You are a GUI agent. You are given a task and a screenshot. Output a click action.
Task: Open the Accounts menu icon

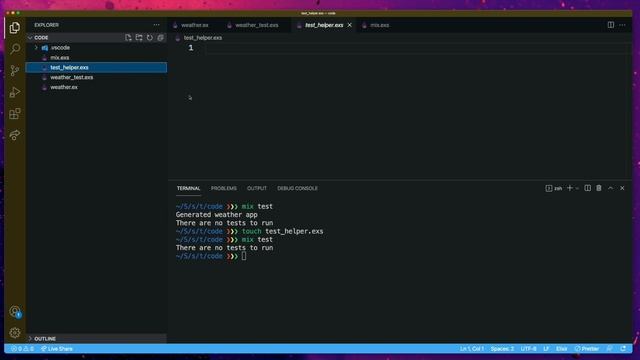(15, 312)
